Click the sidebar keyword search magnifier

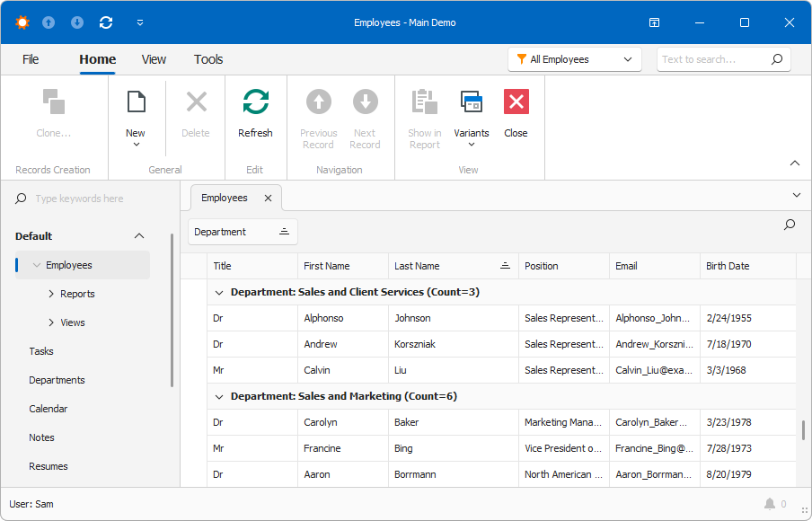point(20,198)
